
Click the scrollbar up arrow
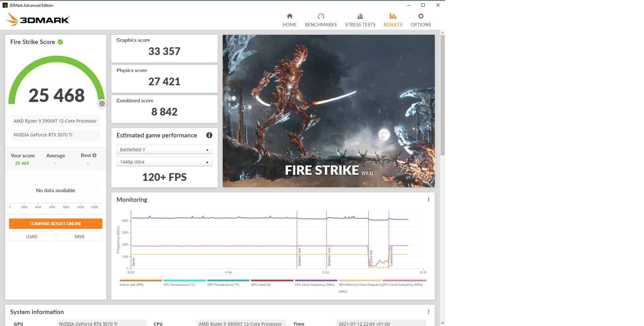point(443,33)
